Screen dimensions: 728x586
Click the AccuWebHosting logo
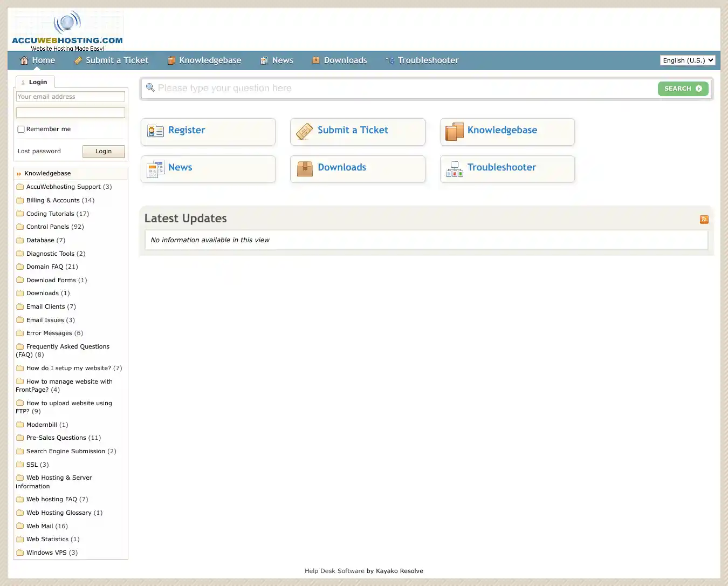pos(67,31)
